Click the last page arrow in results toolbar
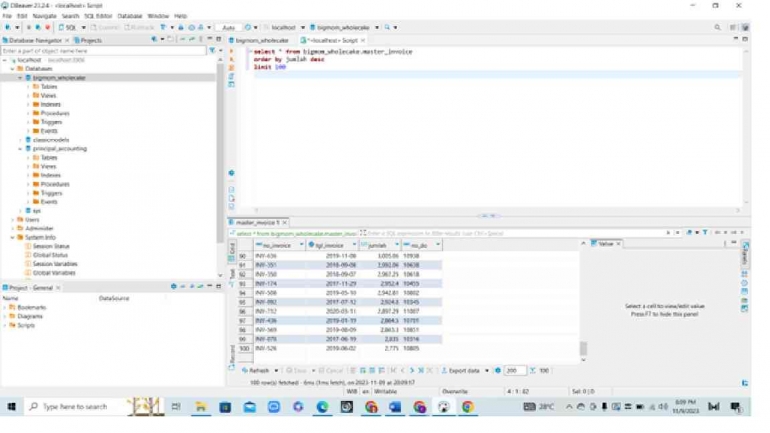 [x=420, y=371]
